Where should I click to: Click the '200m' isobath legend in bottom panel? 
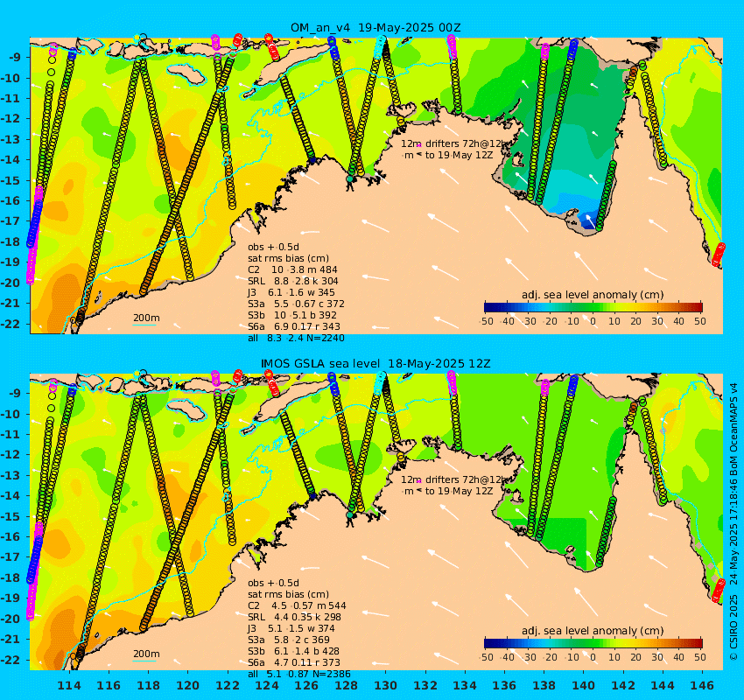coord(145,655)
